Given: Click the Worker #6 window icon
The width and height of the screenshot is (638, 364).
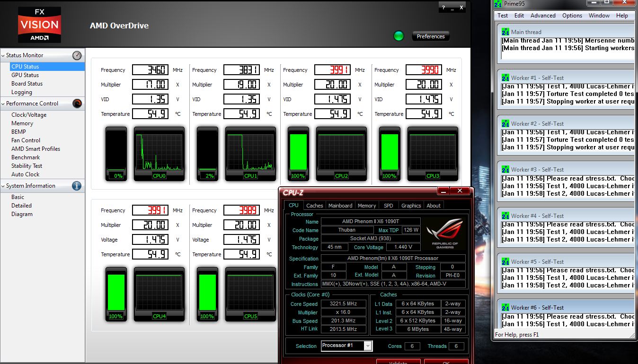Looking at the screenshot, I should pos(506,307).
